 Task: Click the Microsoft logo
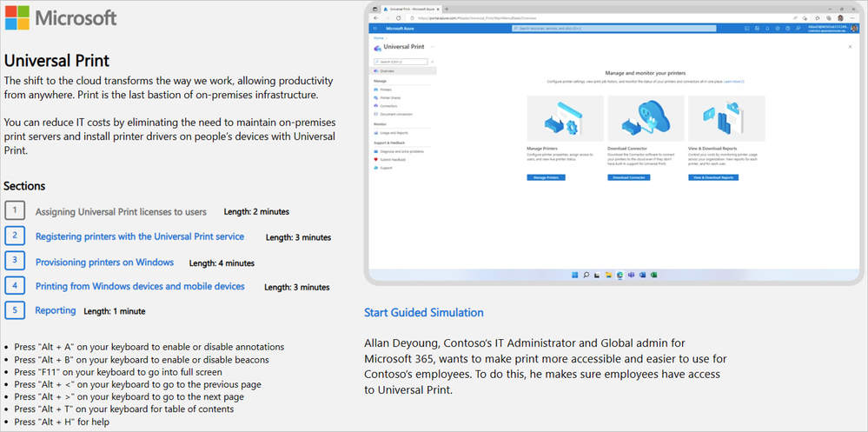pos(61,17)
